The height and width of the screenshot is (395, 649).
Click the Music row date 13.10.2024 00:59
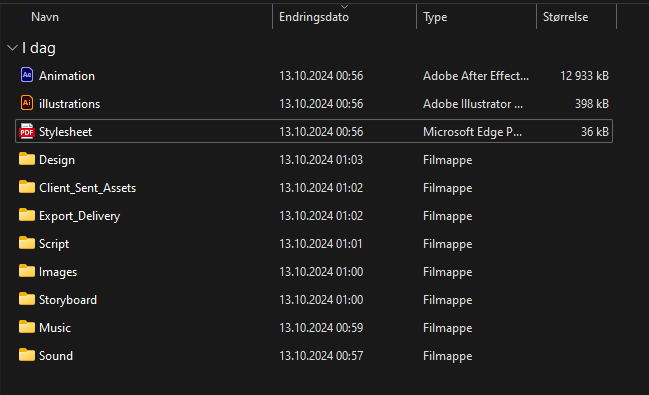[321, 328]
